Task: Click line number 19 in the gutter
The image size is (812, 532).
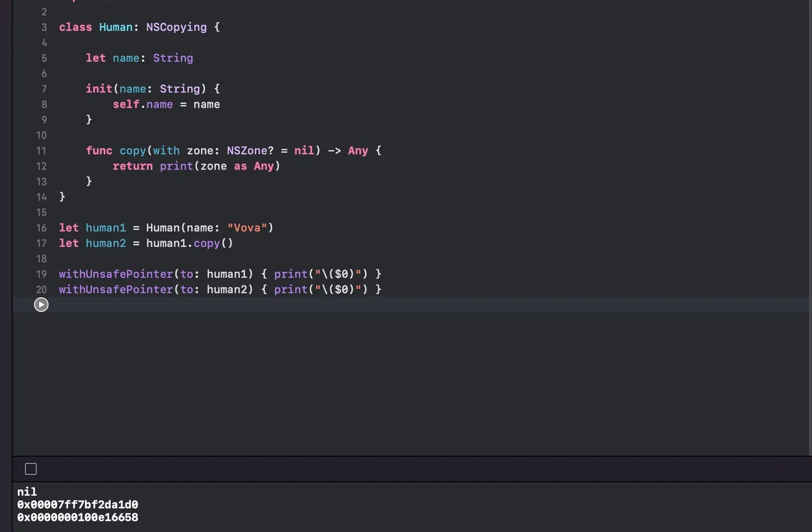Action: click(41, 274)
